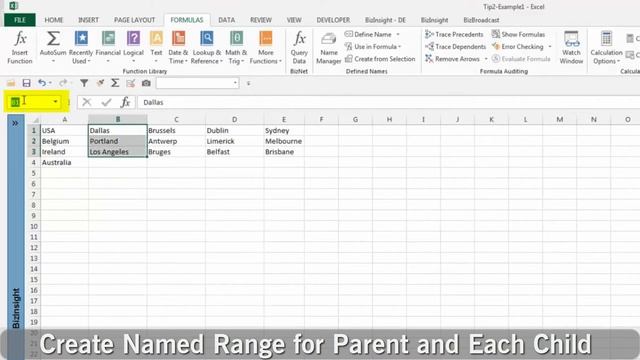Select cell containing USA
The height and width of the screenshot is (360, 640).
pos(64,131)
